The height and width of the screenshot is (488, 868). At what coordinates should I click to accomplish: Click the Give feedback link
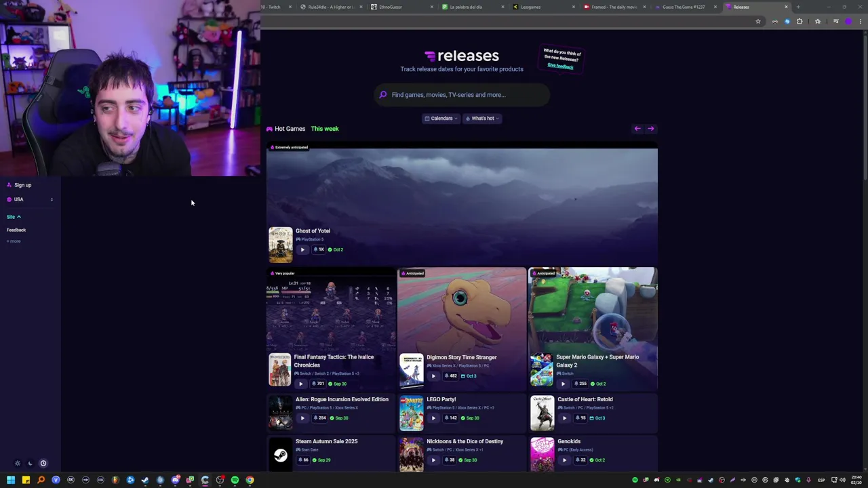point(560,66)
